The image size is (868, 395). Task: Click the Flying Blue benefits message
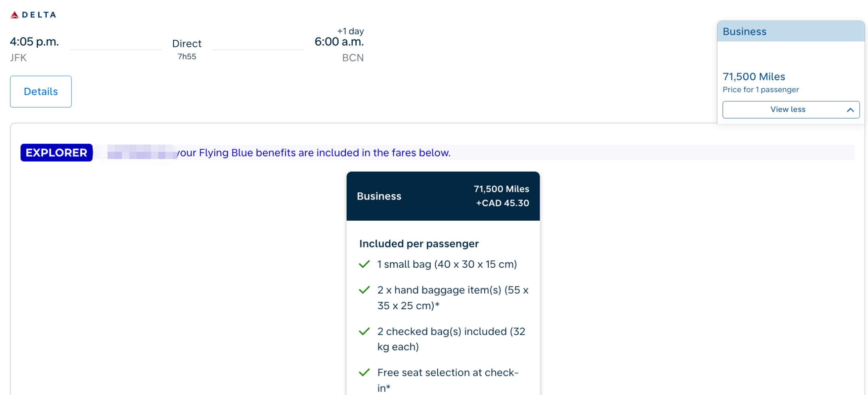313,153
